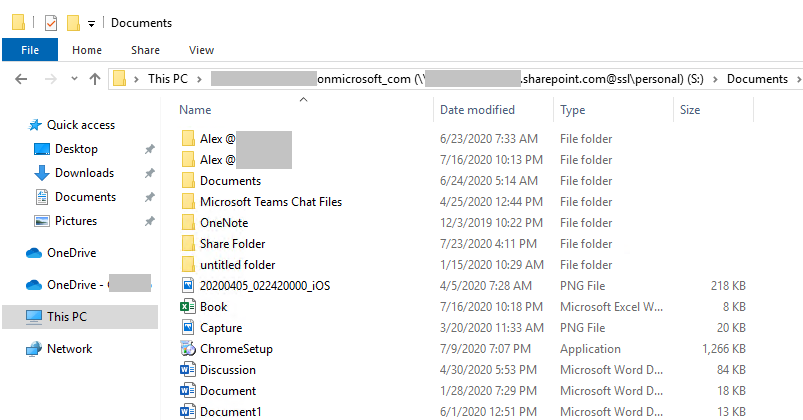803x420 pixels.
Task: Switch to the Share ribbon tab
Action: [145, 50]
